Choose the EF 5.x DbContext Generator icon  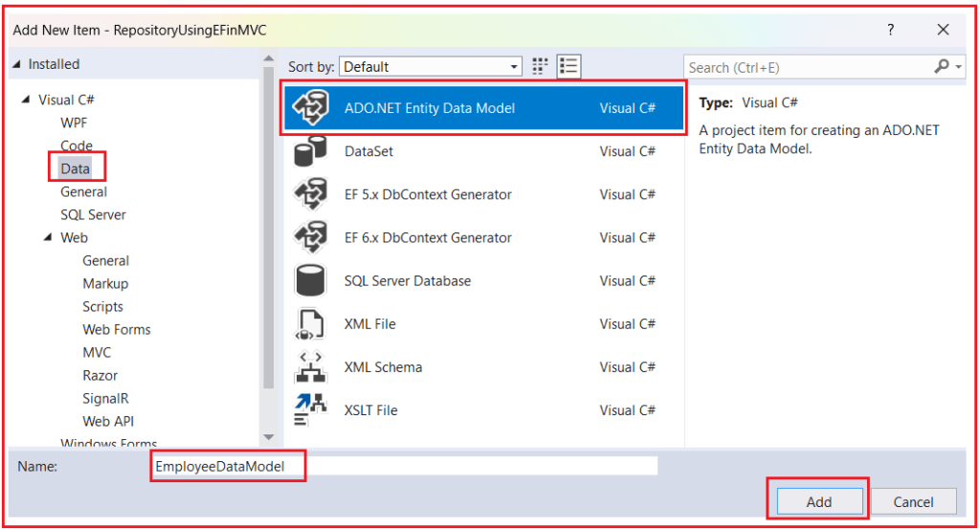[310, 194]
